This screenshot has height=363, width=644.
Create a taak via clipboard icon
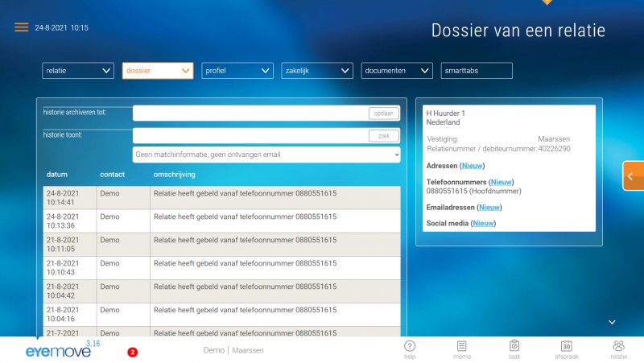tap(514, 349)
